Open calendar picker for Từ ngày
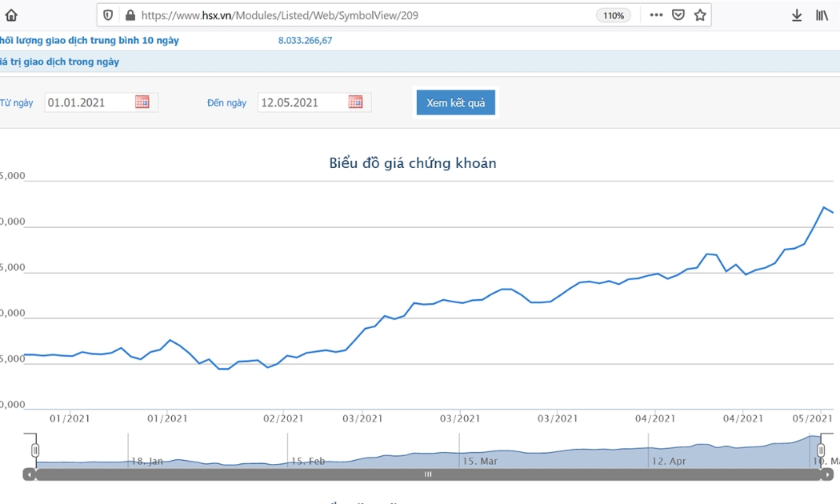840x504 pixels. [142, 102]
